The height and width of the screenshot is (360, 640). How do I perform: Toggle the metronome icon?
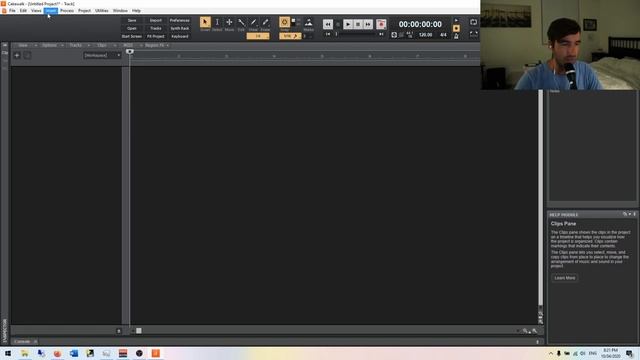point(456,36)
